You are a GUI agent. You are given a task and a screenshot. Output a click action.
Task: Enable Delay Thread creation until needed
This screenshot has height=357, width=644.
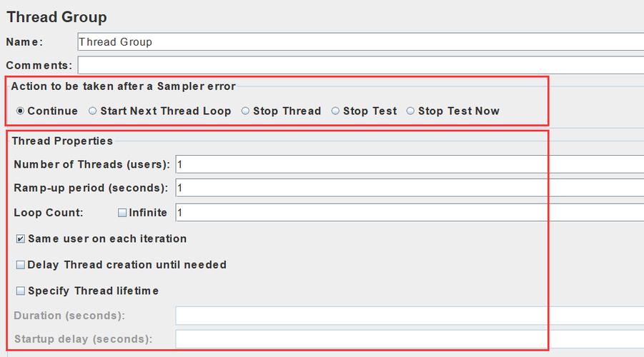click(21, 265)
